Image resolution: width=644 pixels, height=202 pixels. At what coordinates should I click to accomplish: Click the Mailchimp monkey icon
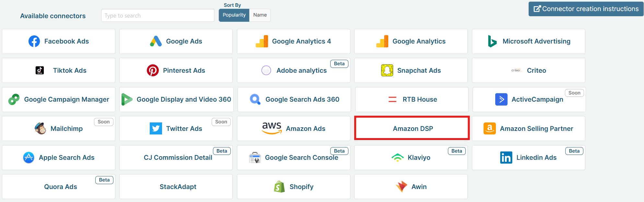click(41, 129)
